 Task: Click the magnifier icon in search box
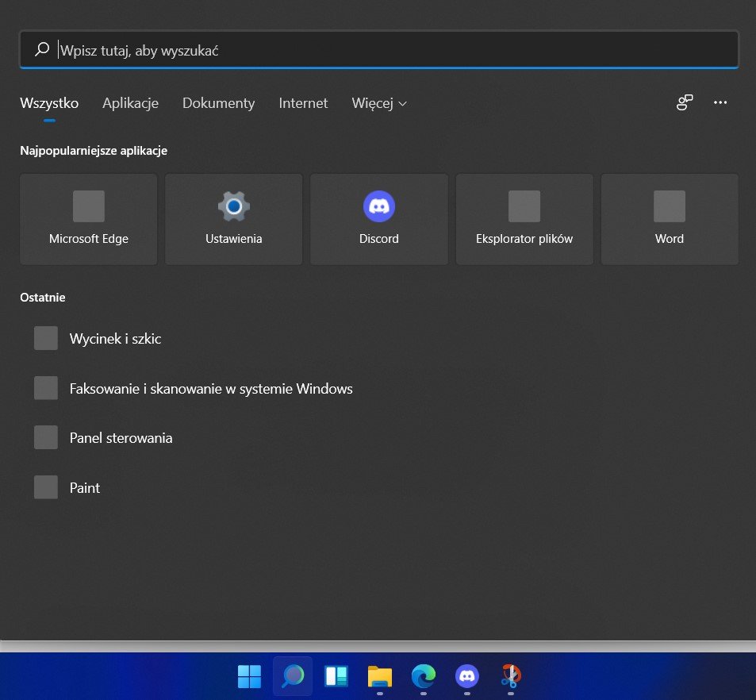(x=42, y=49)
